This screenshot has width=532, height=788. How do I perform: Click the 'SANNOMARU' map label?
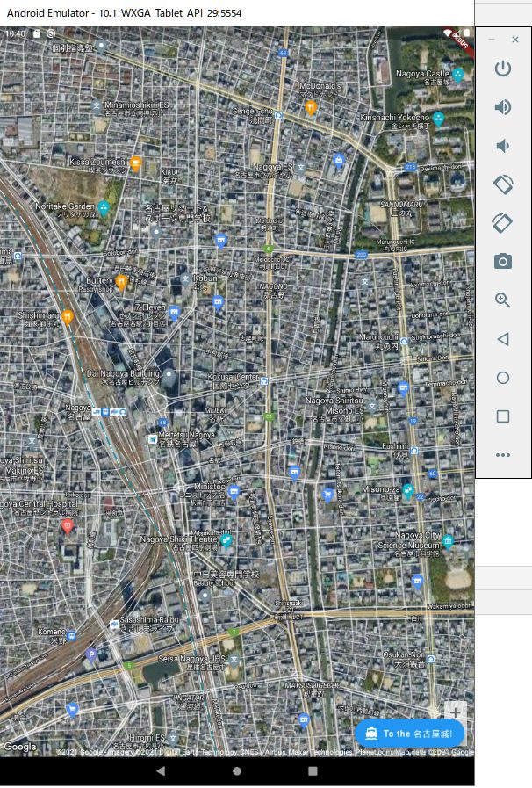coord(401,205)
